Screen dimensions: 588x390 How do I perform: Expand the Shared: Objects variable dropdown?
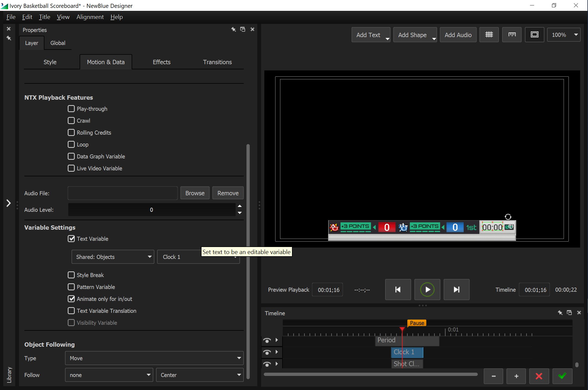coord(148,257)
